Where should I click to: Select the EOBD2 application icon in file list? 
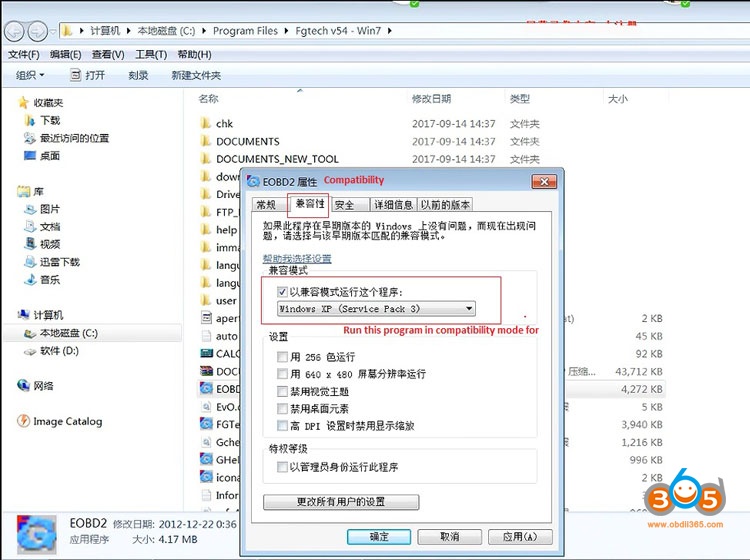206,389
